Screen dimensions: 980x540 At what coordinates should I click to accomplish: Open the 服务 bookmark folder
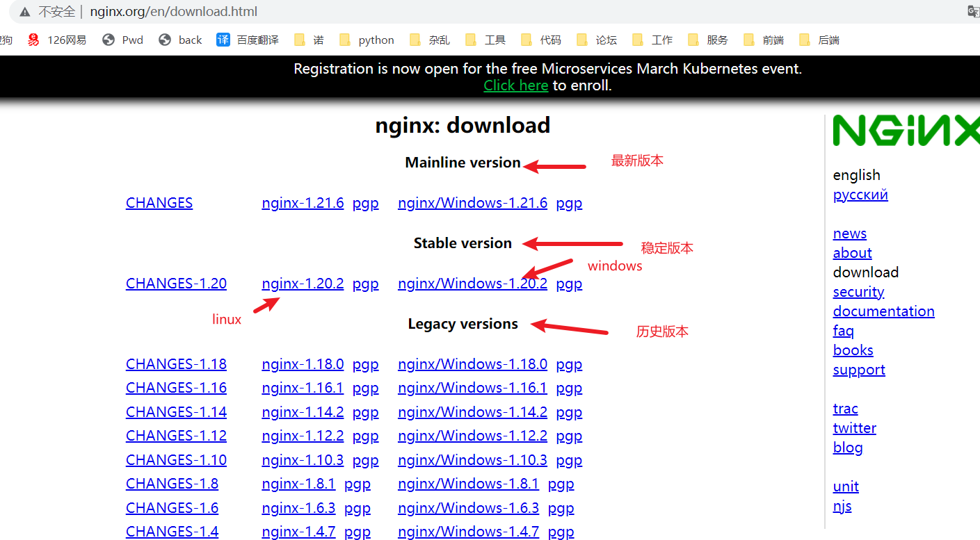pos(708,40)
